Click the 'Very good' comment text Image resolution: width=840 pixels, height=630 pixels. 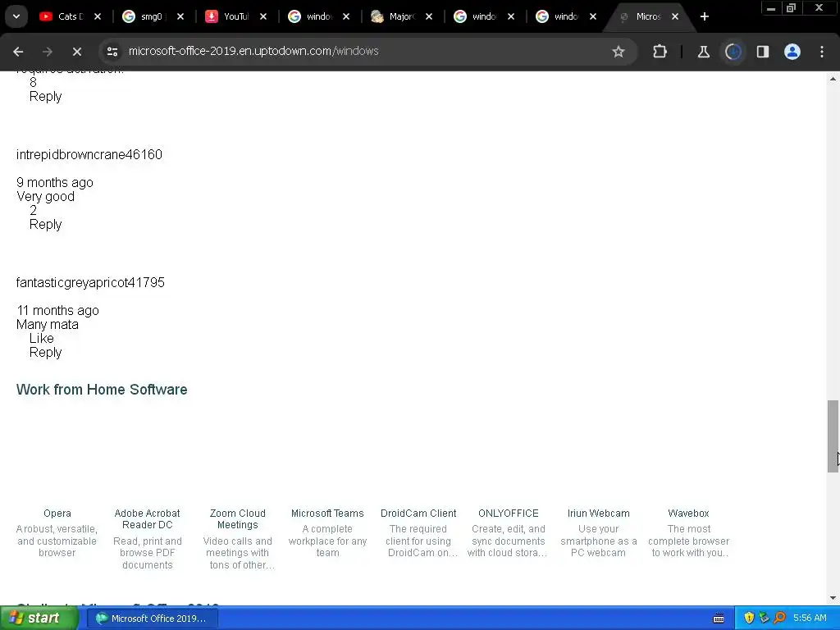[x=46, y=197]
